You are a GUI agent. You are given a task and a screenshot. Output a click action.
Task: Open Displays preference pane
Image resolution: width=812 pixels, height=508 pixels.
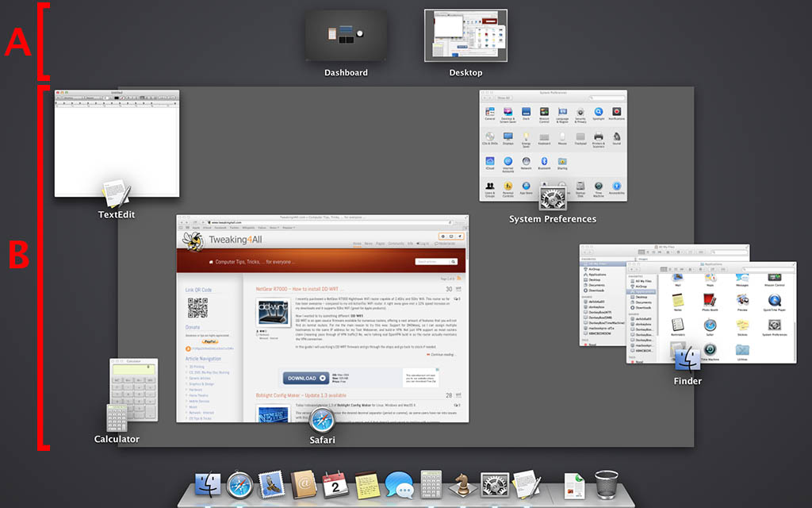point(508,138)
